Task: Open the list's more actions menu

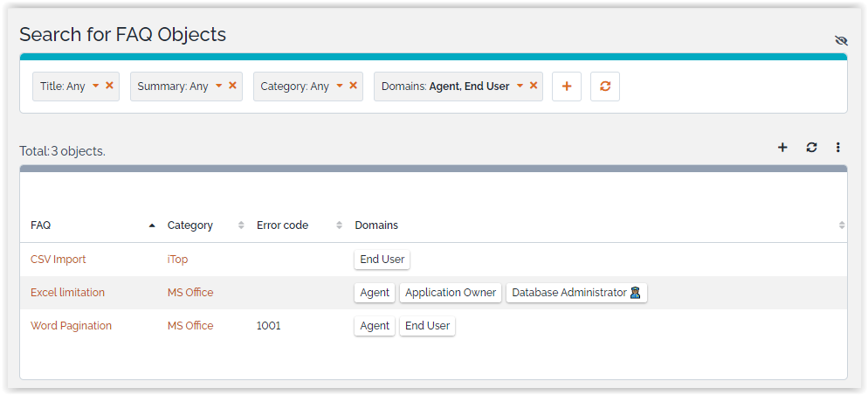Action: tap(837, 148)
